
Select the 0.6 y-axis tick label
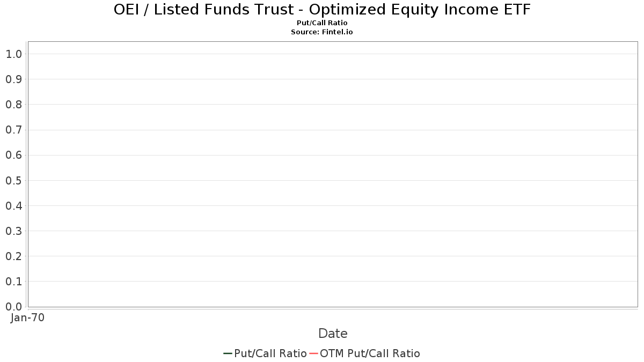pyautogui.click(x=13, y=156)
